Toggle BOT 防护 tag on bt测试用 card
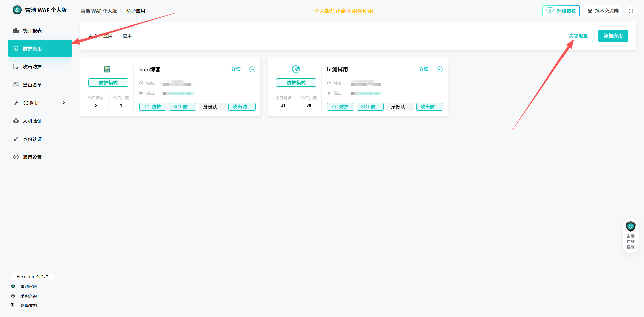644x317 pixels. pos(370,107)
